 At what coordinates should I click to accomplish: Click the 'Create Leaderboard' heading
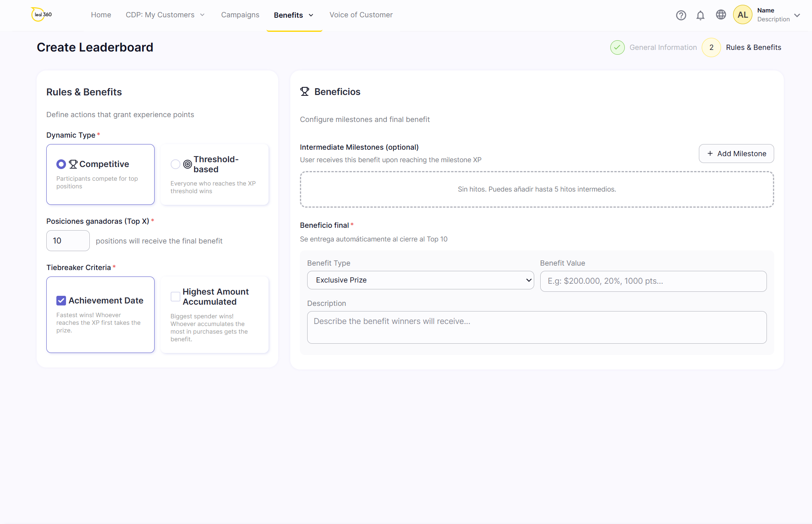tap(95, 47)
